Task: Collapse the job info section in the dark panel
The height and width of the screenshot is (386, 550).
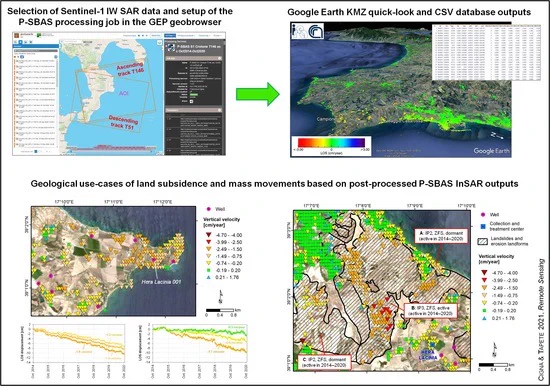Action: (220, 58)
